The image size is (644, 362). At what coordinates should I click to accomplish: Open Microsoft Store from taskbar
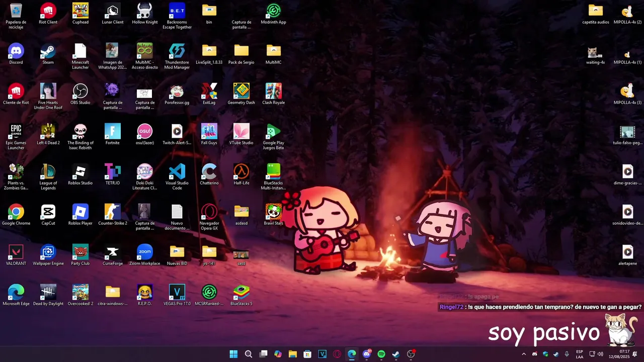tap(307, 354)
